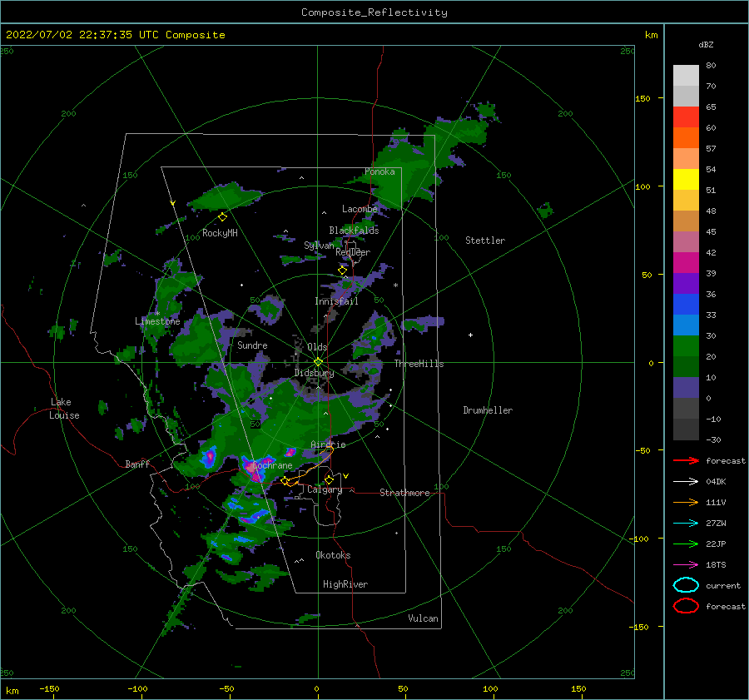The width and height of the screenshot is (749, 700).
Task: Click the Cochrane city label
Action: pyautogui.click(x=272, y=465)
